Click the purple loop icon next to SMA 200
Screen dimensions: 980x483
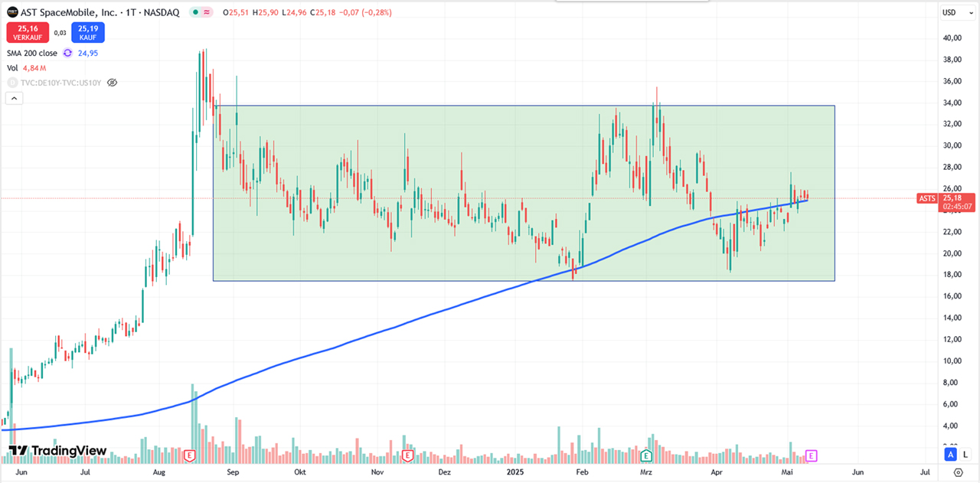(67, 53)
